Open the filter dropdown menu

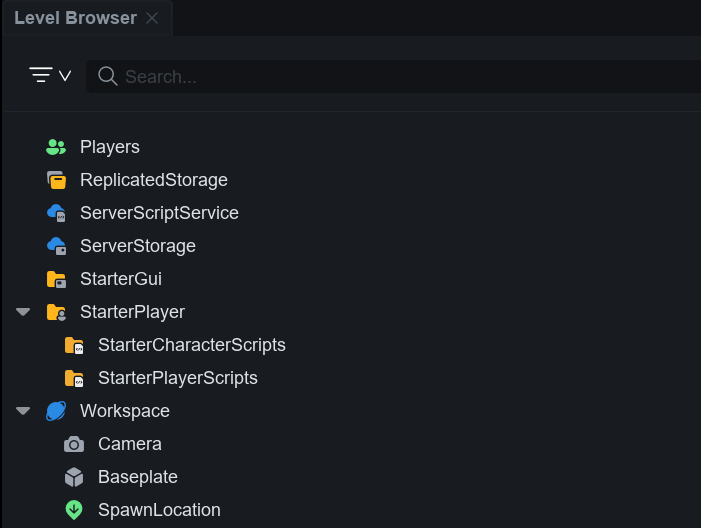click(x=50, y=76)
